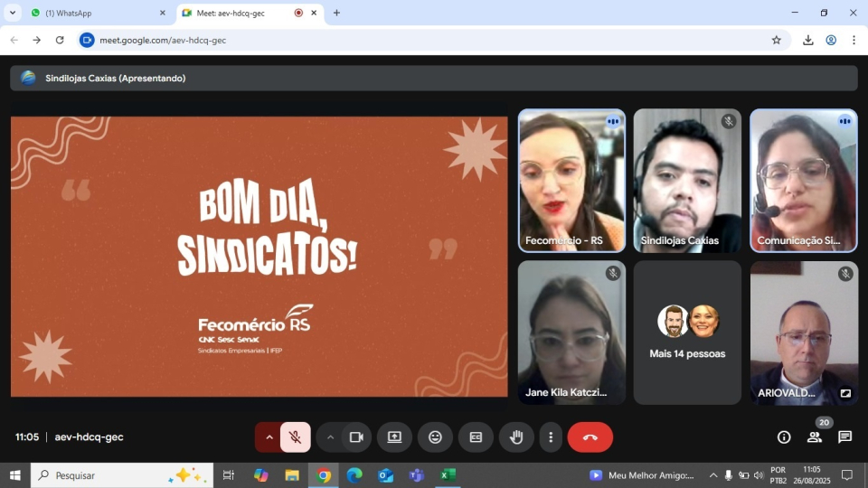Unmute the microphone in the call bar
Viewport: 868px width, 488px height.
coord(295,437)
